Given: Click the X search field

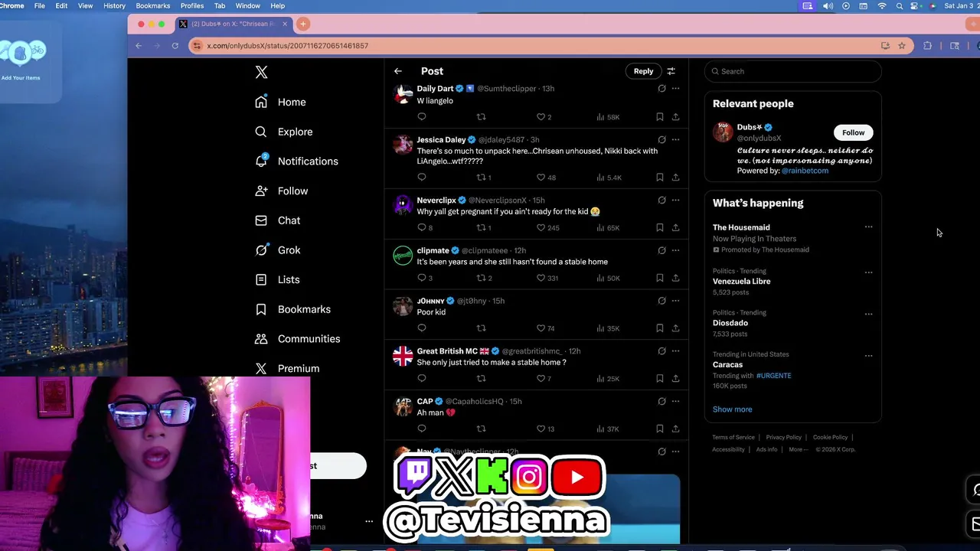Looking at the screenshot, I should point(792,71).
